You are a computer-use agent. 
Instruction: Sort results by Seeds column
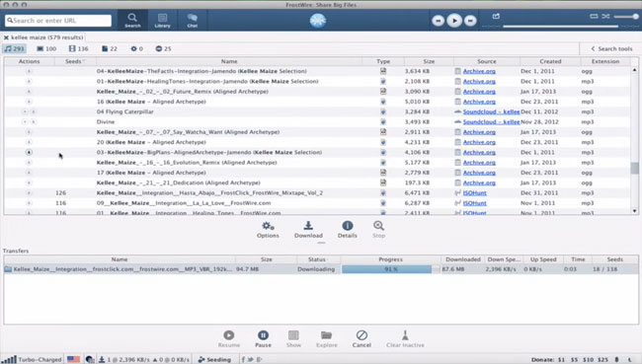click(x=75, y=61)
